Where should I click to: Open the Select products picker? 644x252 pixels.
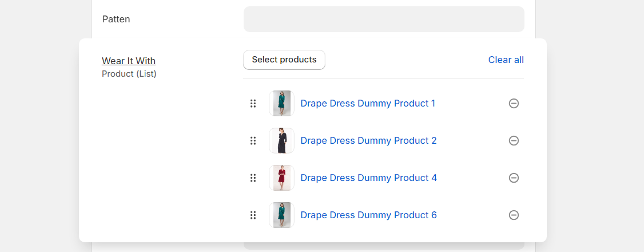284,60
